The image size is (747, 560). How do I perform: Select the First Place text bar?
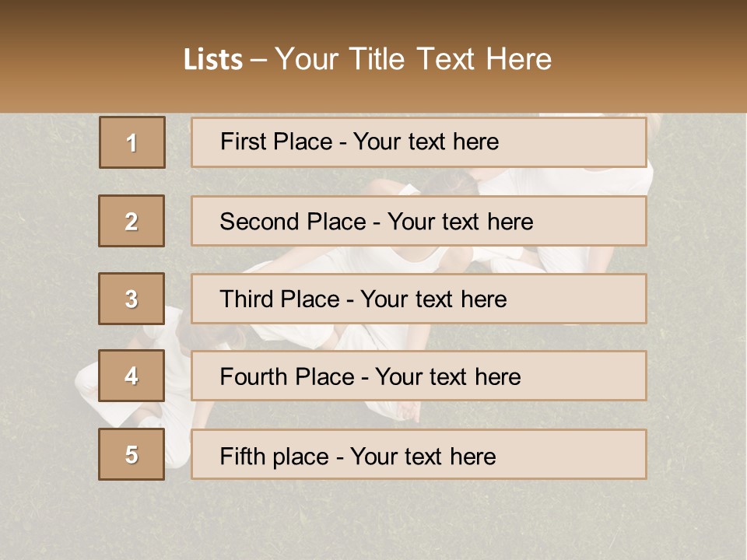pos(419,142)
